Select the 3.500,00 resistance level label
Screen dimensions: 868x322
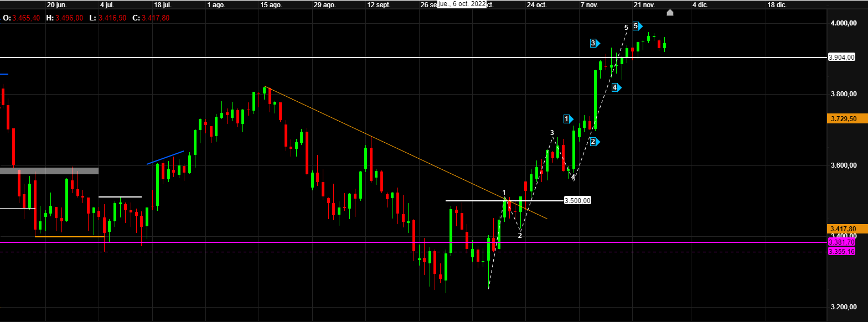[x=577, y=201]
